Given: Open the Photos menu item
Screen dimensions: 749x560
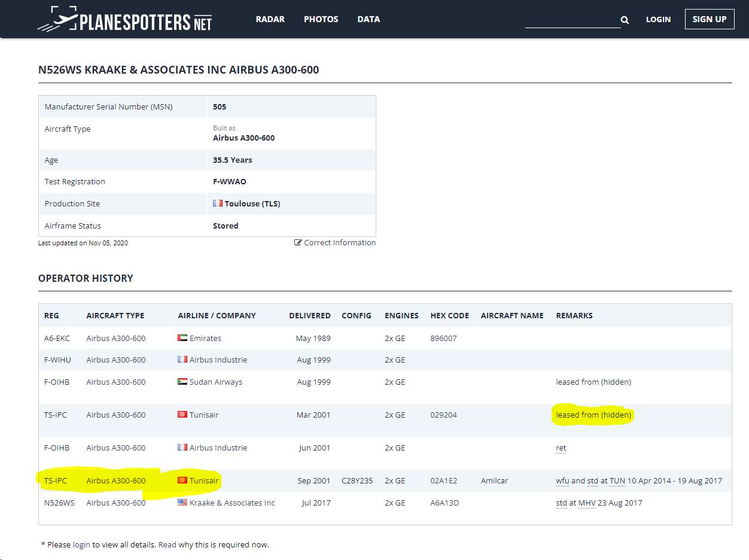Looking at the screenshot, I should (321, 19).
